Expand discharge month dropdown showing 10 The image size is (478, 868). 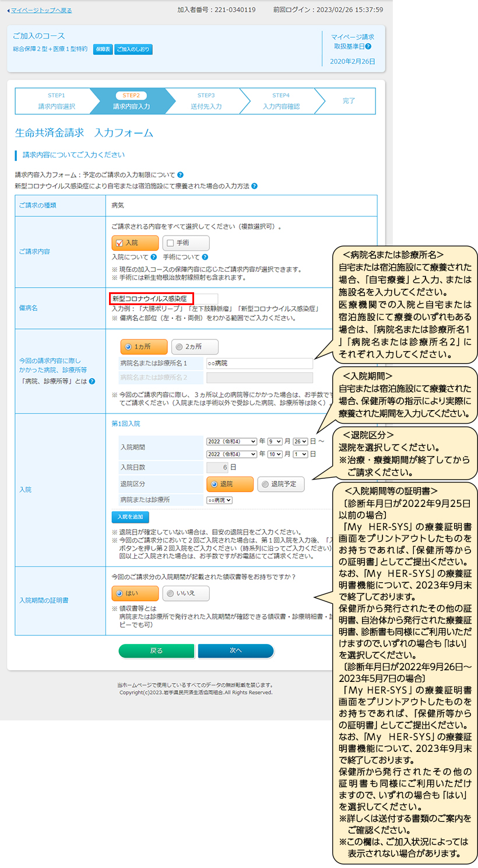pyautogui.click(x=275, y=454)
